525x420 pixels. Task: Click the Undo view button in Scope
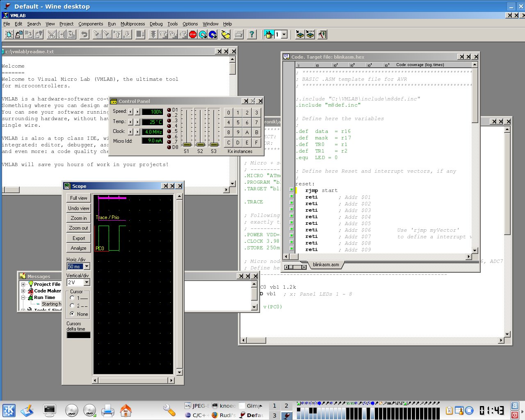pos(78,208)
